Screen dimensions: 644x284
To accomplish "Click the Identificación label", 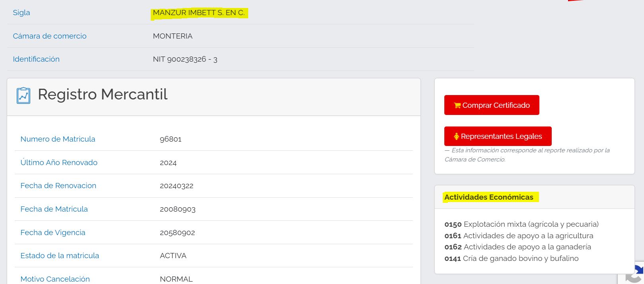I will point(36,59).
